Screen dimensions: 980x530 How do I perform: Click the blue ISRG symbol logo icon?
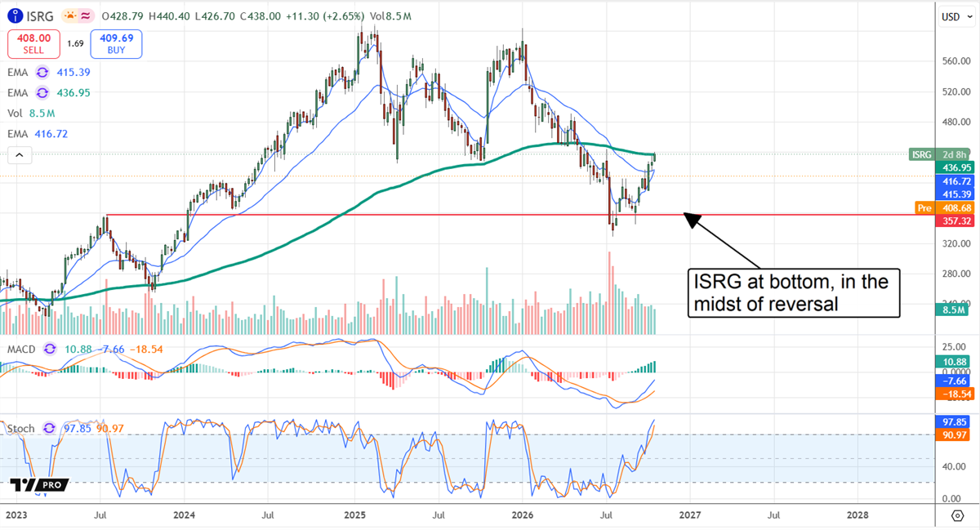14,16
